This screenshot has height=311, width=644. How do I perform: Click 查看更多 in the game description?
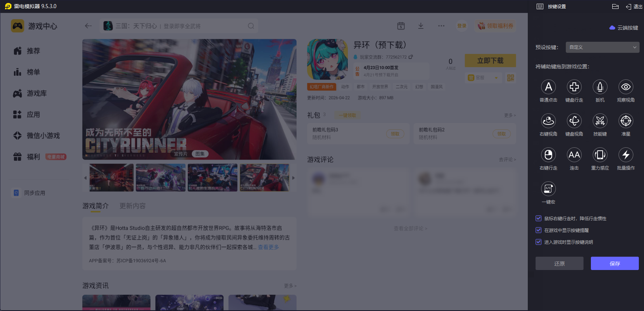tap(268, 247)
